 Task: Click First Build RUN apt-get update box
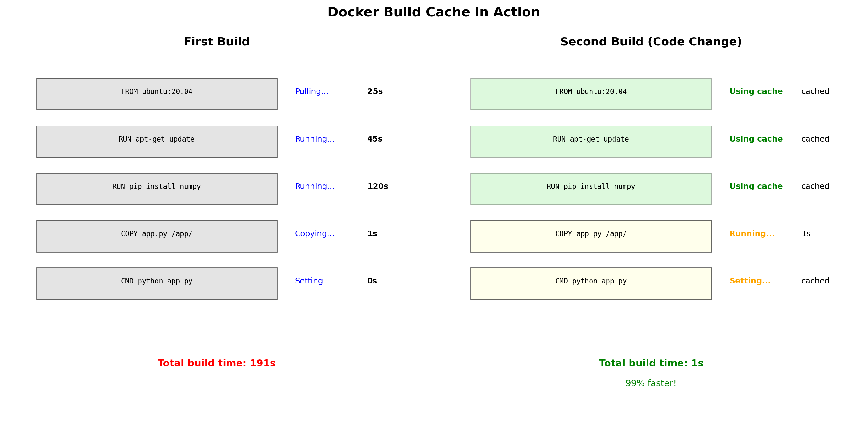[157, 142]
